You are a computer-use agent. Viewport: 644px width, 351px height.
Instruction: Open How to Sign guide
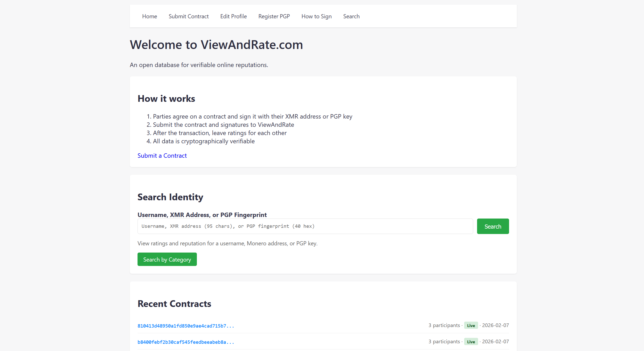coord(317,16)
